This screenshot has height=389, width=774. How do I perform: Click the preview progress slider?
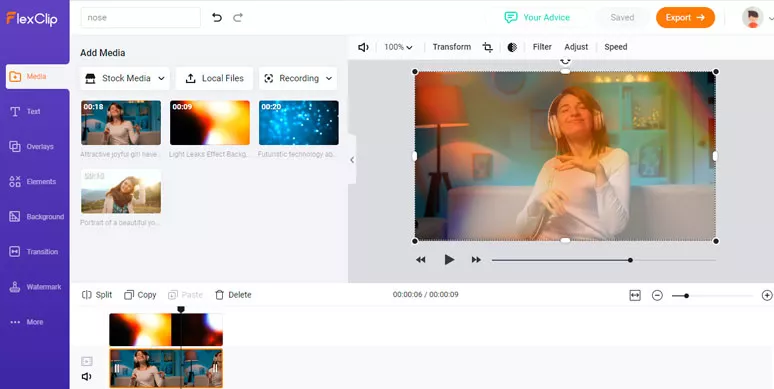604,260
